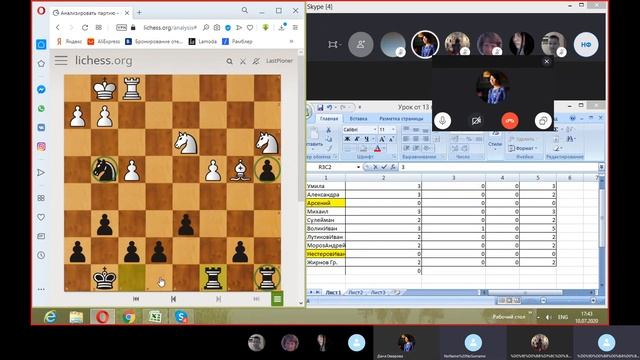Step forward one move in analysis
The height and width of the screenshot is (360, 640).
point(218,299)
